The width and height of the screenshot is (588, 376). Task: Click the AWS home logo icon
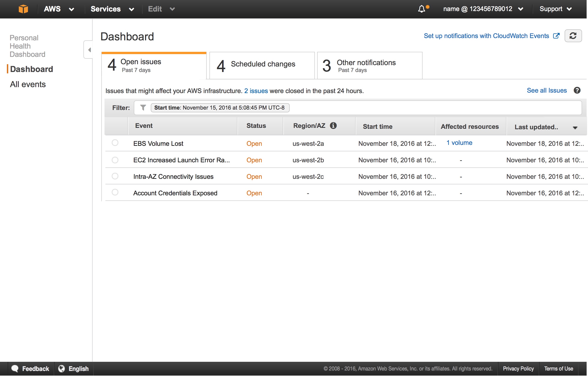(23, 9)
